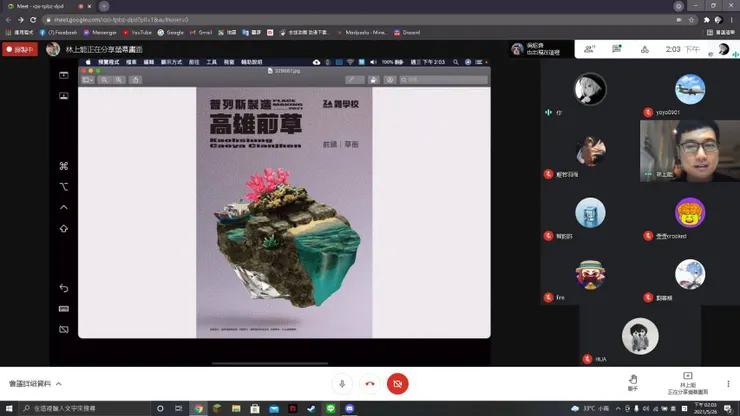Open the sidebar view dropdown in Preview
This screenshot has width=740, height=416.
[88, 80]
